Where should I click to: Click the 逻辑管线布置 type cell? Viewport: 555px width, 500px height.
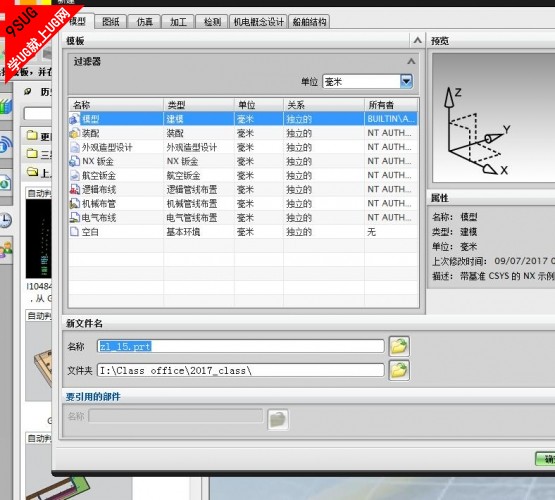pos(199,190)
